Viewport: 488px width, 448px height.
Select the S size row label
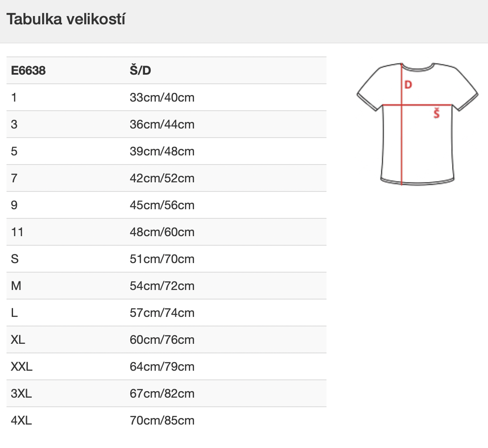click(x=15, y=259)
